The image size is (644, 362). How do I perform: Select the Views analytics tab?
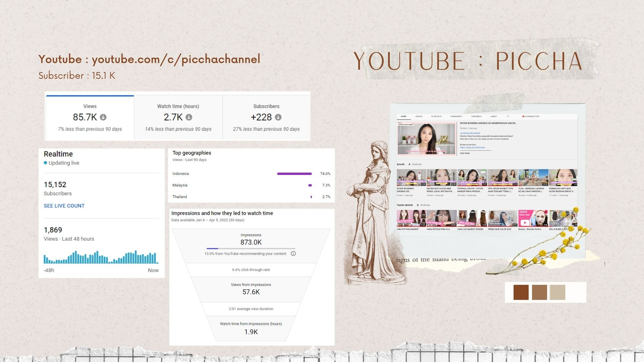coord(90,118)
